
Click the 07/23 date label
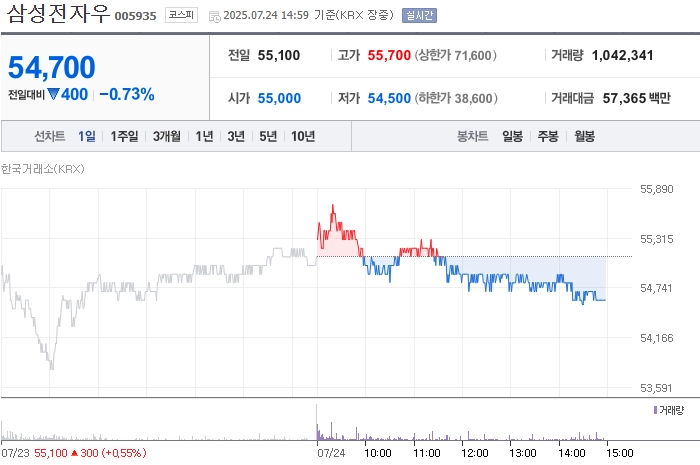coord(15,453)
